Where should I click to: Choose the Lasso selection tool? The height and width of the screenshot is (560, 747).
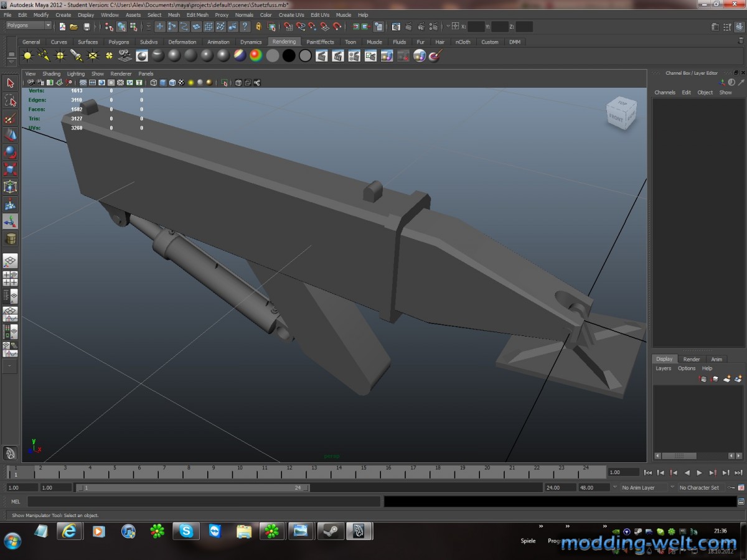pyautogui.click(x=11, y=101)
